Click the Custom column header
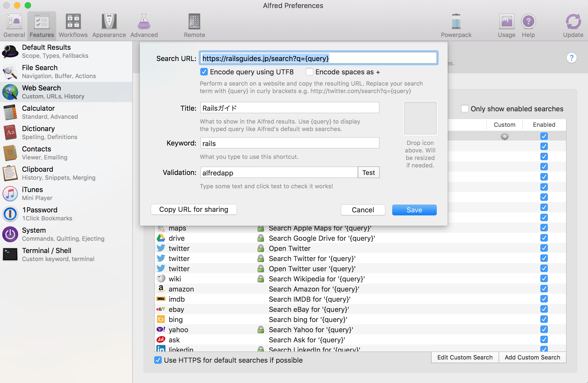 click(x=504, y=125)
